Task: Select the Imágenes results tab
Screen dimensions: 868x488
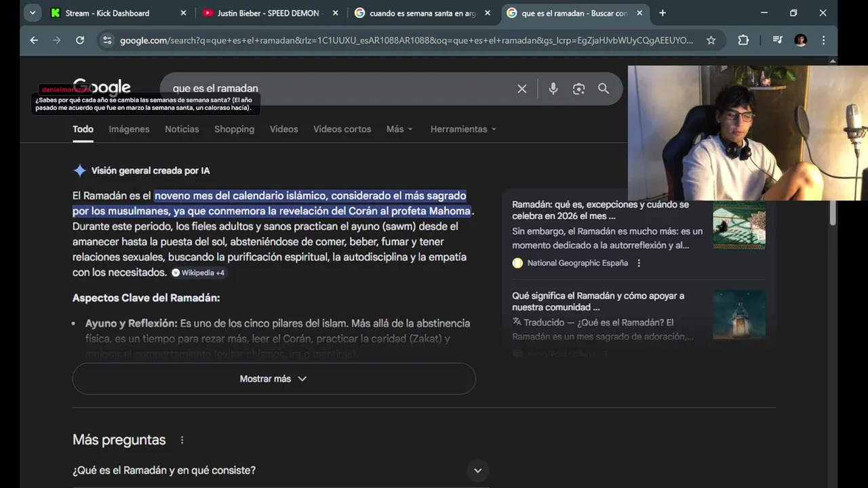Action: 129,129
